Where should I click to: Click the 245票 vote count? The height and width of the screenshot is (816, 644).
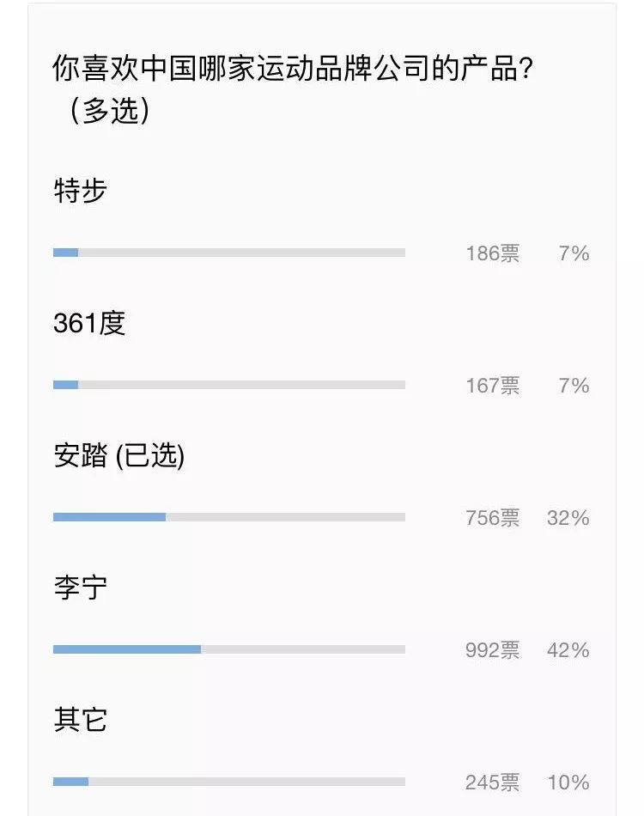tap(492, 783)
